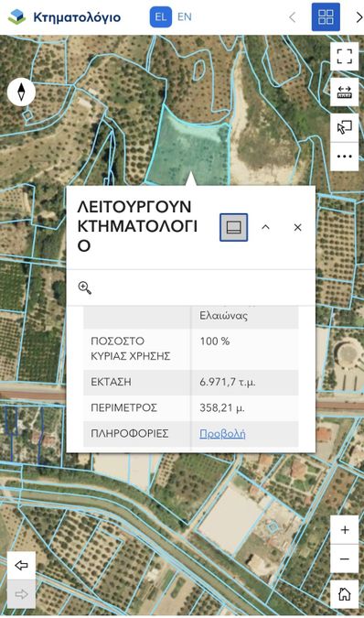364x618 pixels.
Task: Dock the popup panel
Action: tap(234, 227)
